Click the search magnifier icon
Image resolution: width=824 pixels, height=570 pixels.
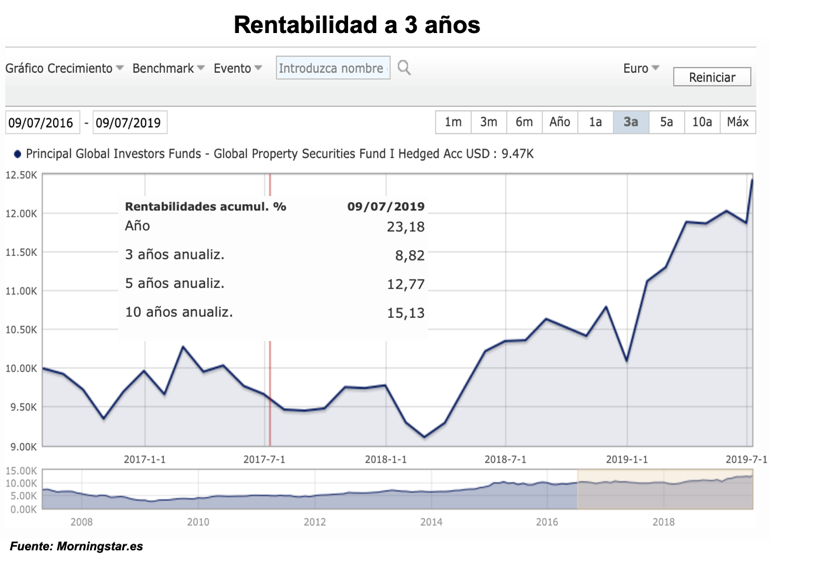404,68
